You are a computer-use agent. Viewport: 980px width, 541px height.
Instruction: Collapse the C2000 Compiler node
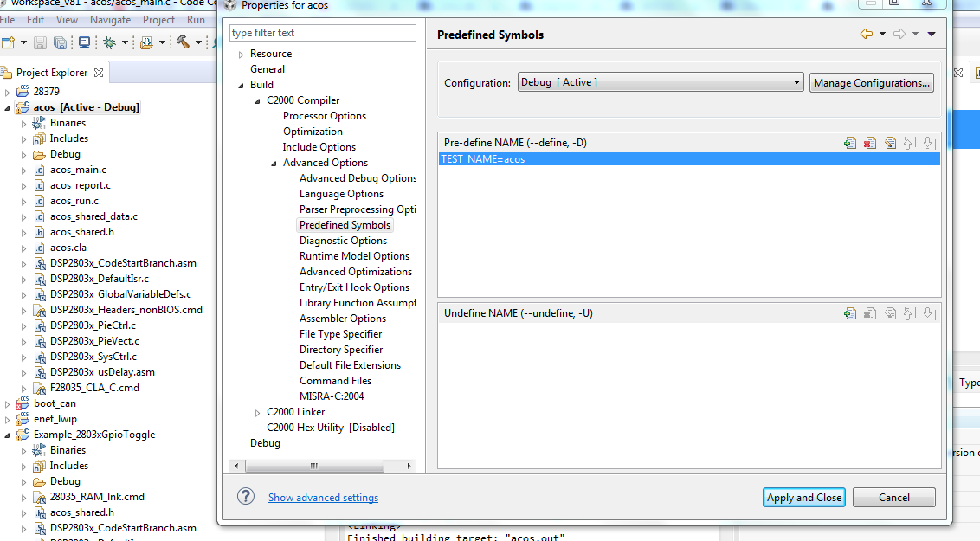pyautogui.click(x=257, y=101)
